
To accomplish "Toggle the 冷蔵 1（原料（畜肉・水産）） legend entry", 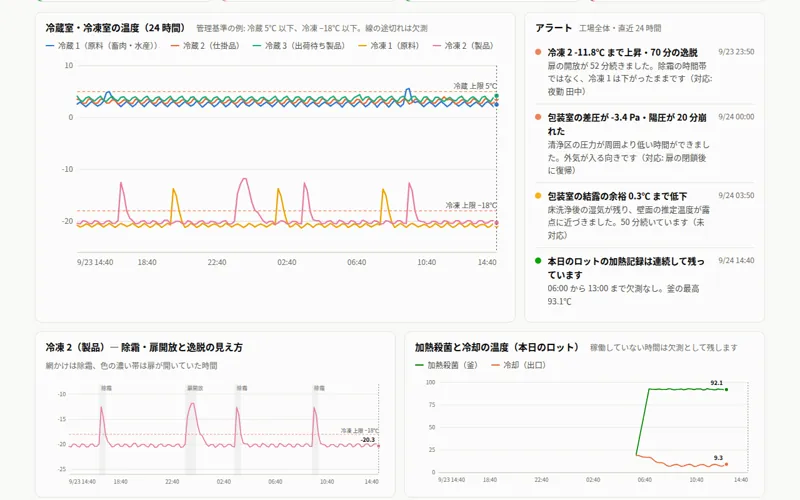I will 102,45.
